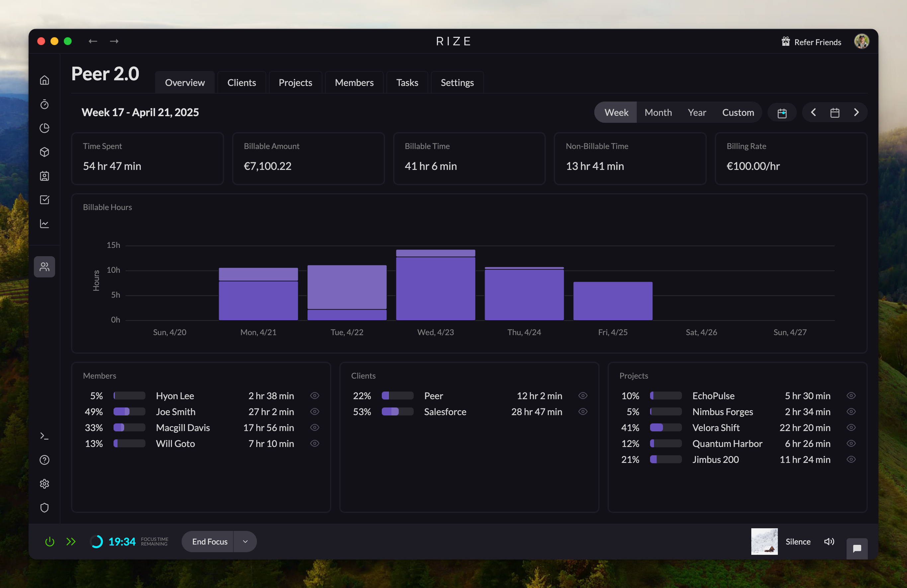Select the Teams people icon in sidebar
This screenshot has height=588, width=907.
tap(44, 266)
